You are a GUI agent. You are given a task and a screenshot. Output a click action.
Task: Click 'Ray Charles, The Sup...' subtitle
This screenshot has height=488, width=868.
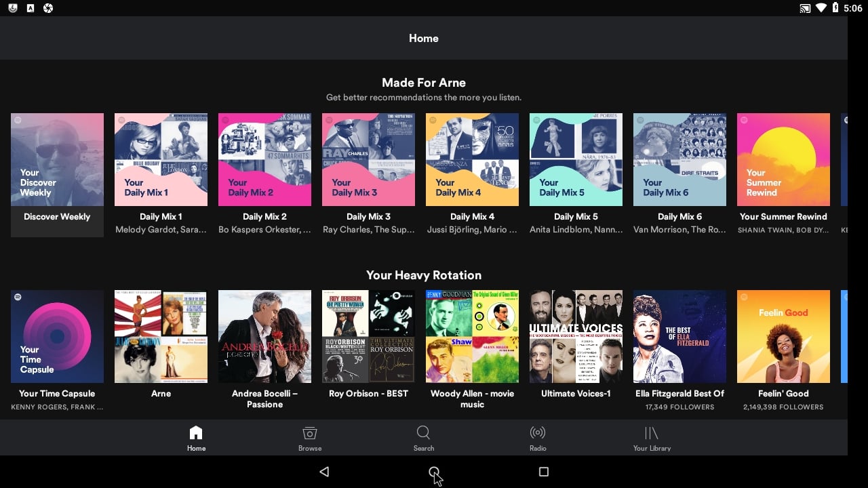click(x=368, y=230)
